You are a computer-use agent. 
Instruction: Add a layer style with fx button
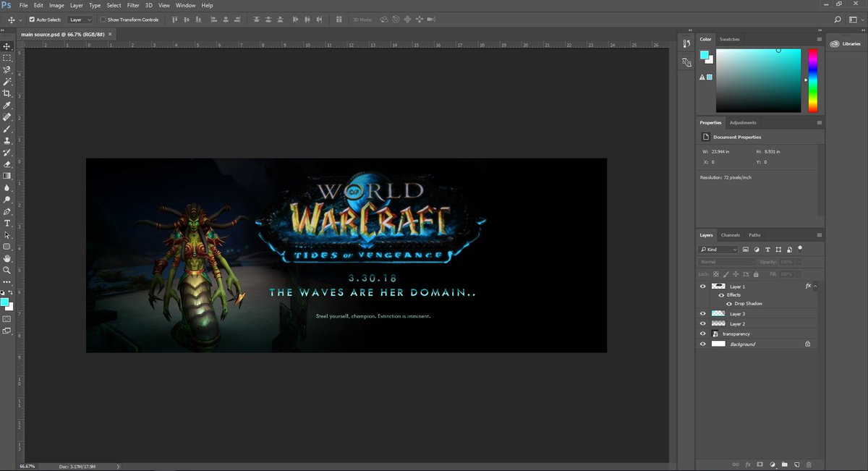pyautogui.click(x=748, y=464)
